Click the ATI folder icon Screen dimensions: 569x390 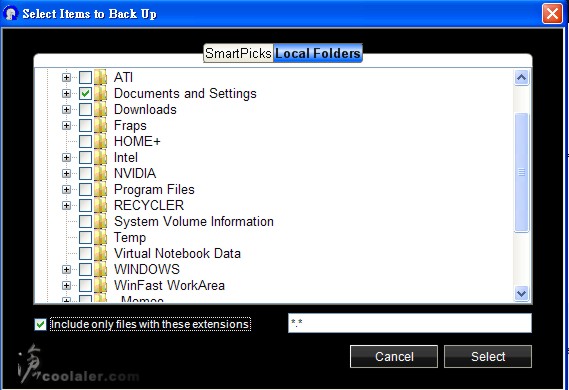point(101,77)
